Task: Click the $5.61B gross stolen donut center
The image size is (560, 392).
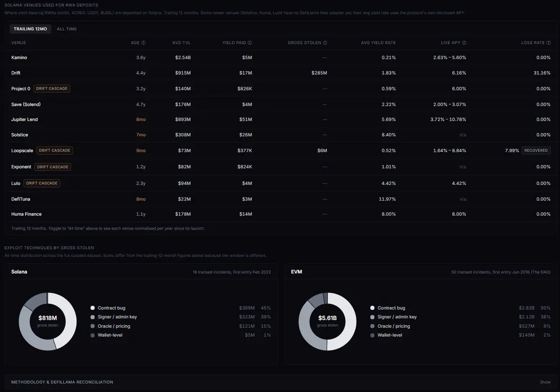Action: 327,321
